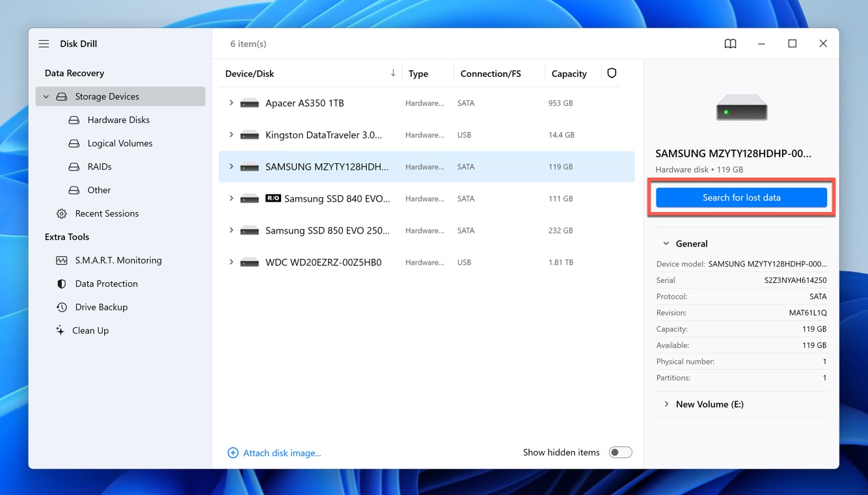Image resolution: width=868 pixels, height=495 pixels.
Task: Click the book help icon
Action: click(730, 44)
